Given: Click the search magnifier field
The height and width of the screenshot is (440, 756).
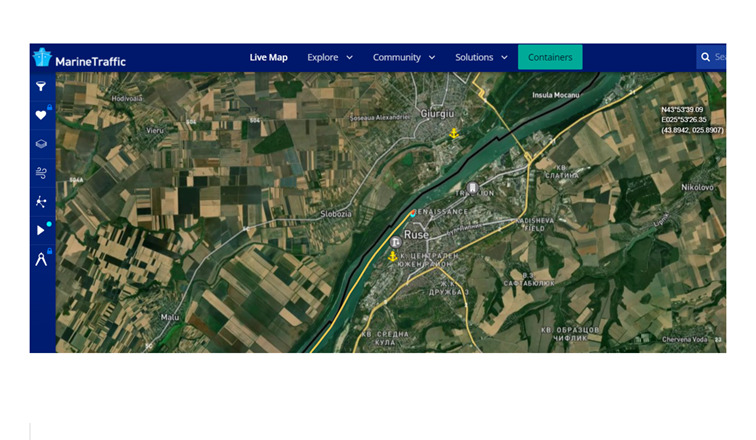Looking at the screenshot, I should click(x=711, y=58).
